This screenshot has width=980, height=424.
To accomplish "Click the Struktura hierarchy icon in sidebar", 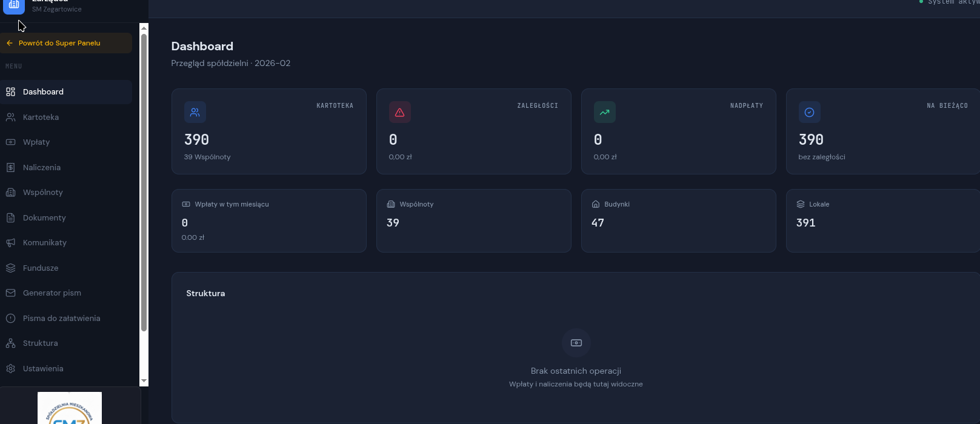I will coord(10,343).
